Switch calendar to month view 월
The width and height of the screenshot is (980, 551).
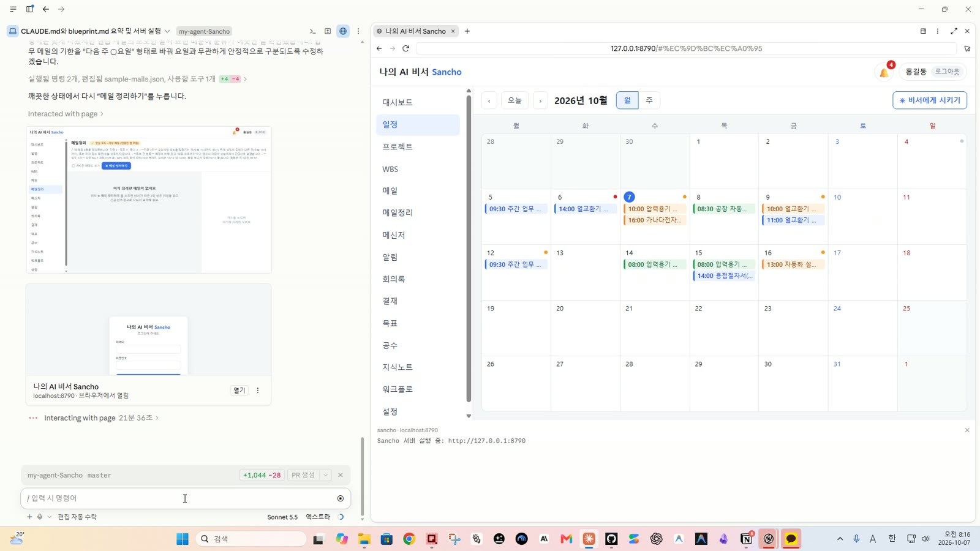(x=627, y=100)
